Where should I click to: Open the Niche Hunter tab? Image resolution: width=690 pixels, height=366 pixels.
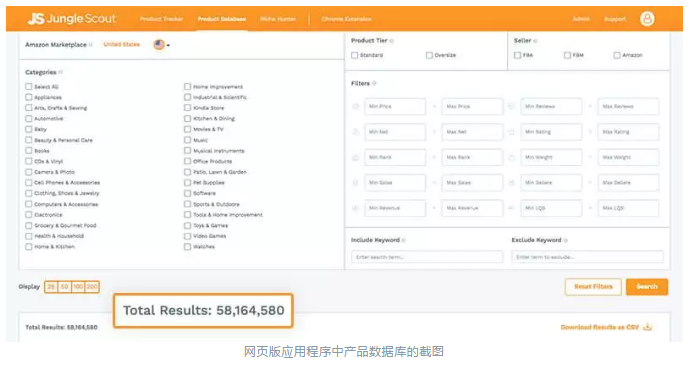278,19
